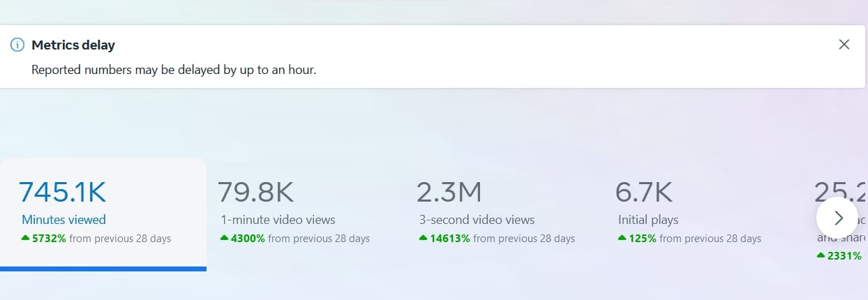This screenshot has width=868, height=300.
Task: Dismiss the Metrics delay notification banner
Action: click(x=844, y=45)
